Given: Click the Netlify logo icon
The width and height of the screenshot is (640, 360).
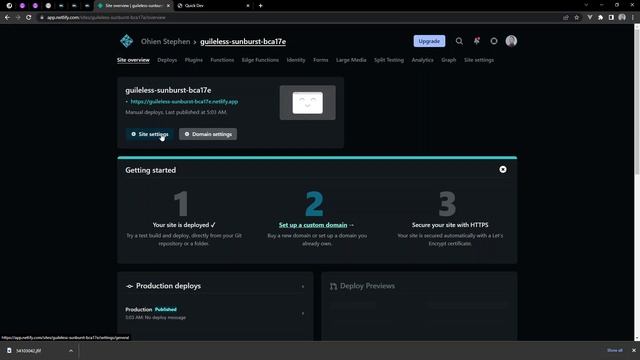Looking at the screenshot, I should pos(127,41).
